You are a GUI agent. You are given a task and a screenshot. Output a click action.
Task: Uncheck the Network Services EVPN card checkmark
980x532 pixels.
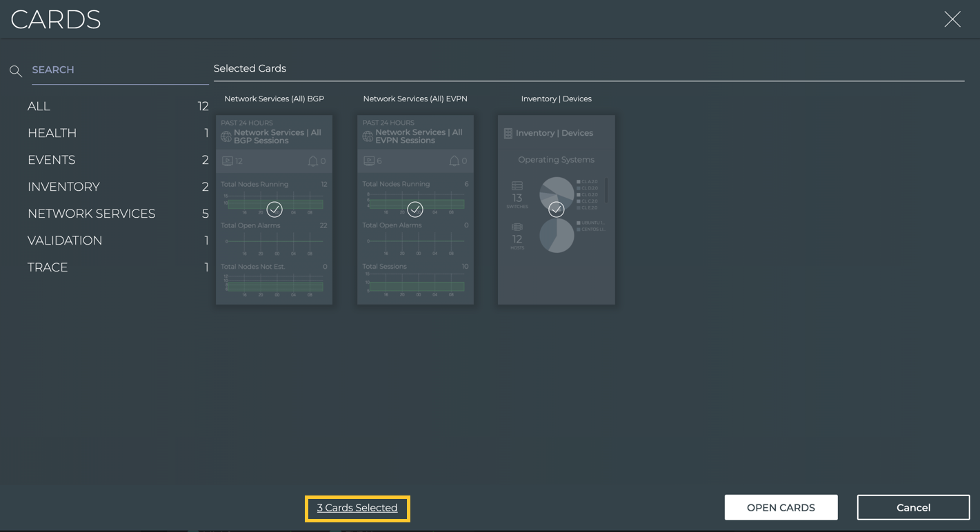tap(415, 209)
